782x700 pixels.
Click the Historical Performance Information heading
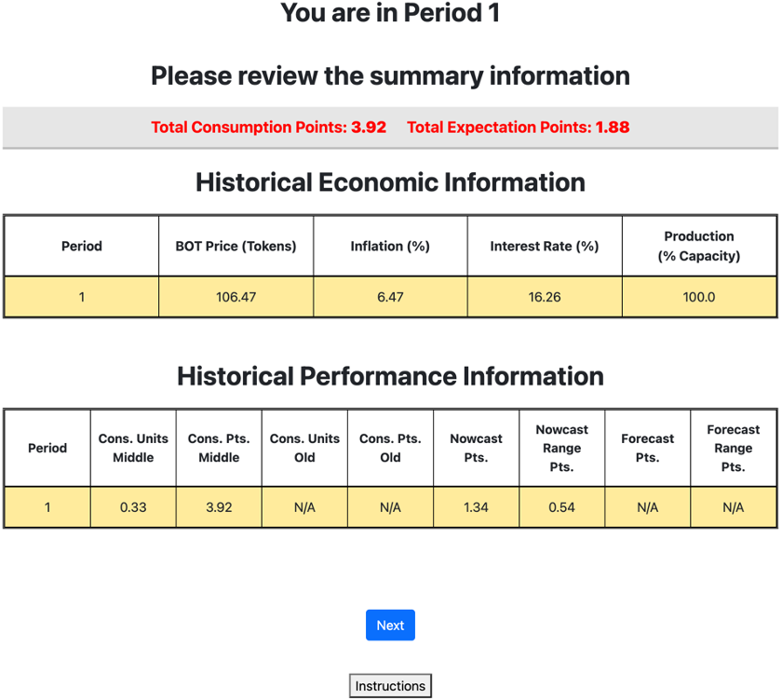(x=390, y=376)
